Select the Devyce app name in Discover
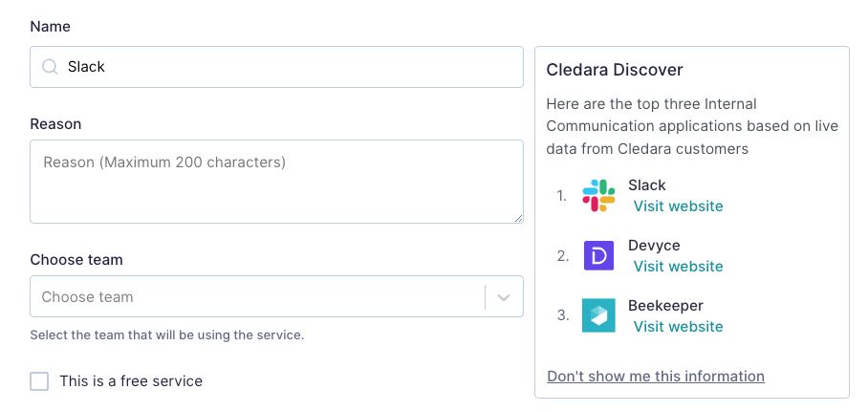Screen dimensions: 868x411 click(x=654, y=246)
